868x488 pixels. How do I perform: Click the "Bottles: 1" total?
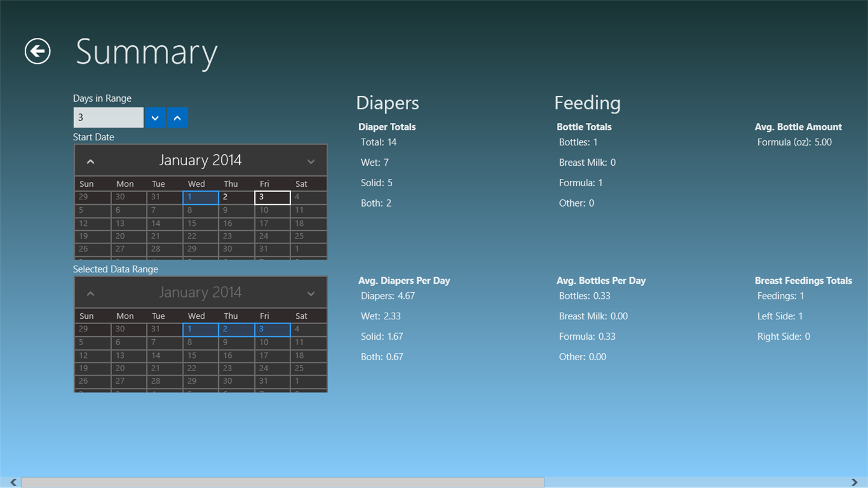578,142
